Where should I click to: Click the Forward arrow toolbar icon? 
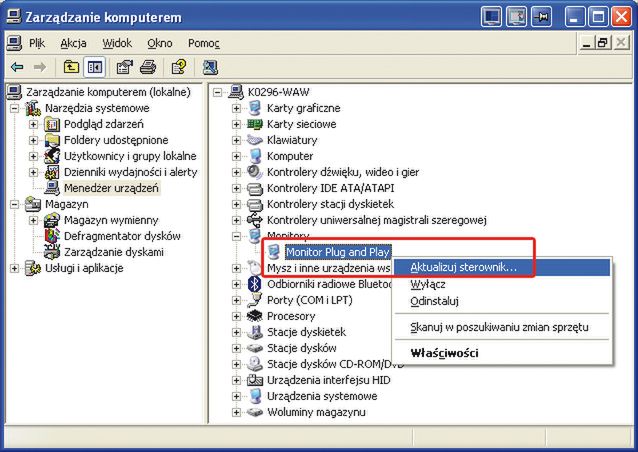point(39,67)
